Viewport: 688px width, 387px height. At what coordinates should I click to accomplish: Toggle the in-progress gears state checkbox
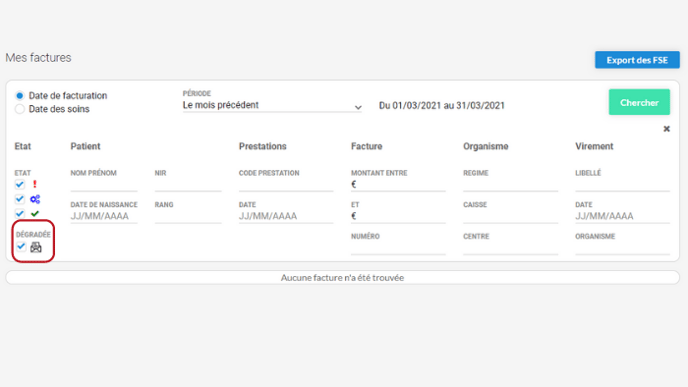(x=20, y=199)
